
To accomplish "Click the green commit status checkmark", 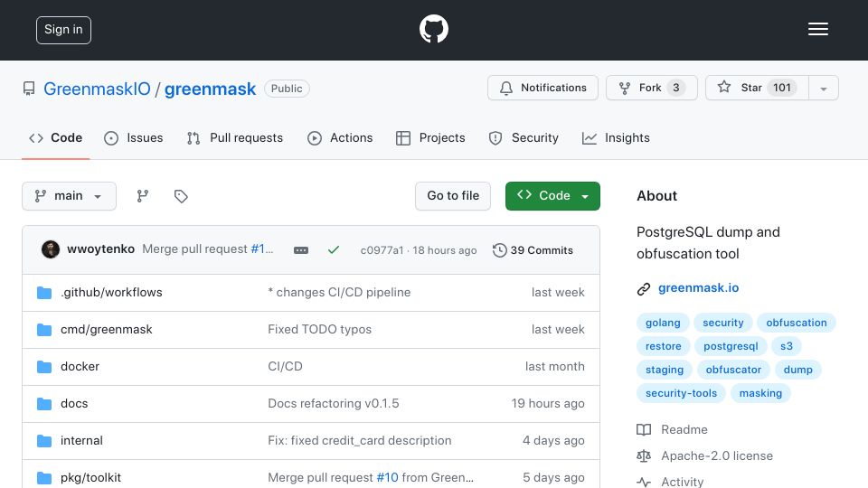I will point(334,250).
